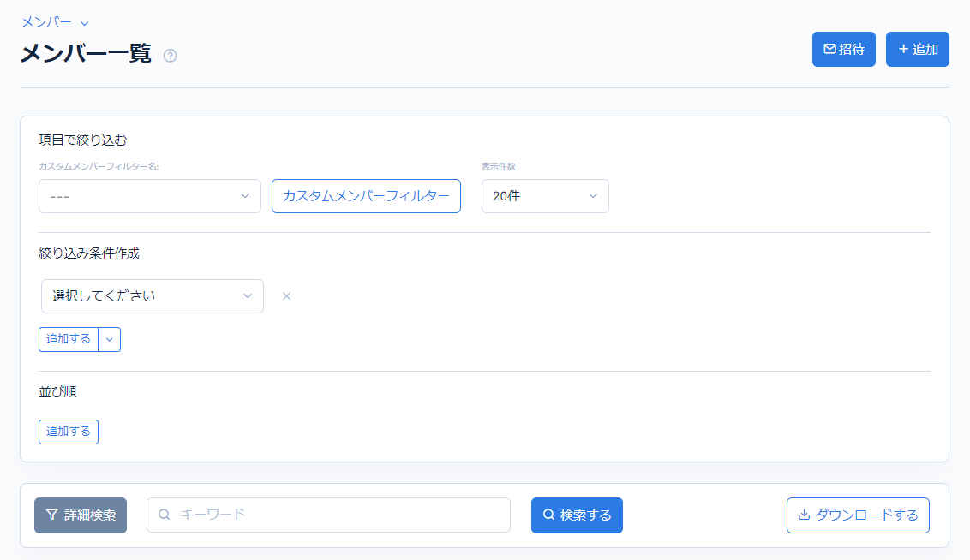Toggle the 詳細検索 filter button

81,515
